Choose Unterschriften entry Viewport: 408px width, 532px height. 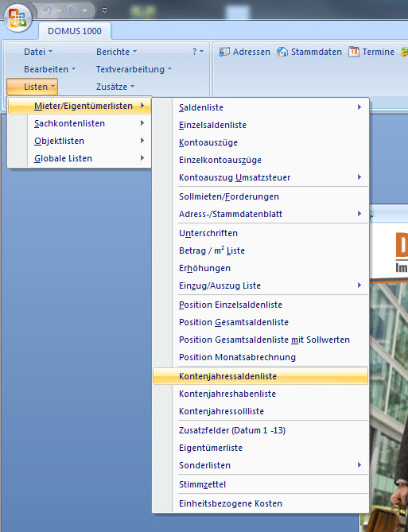[x=260, y=233]
